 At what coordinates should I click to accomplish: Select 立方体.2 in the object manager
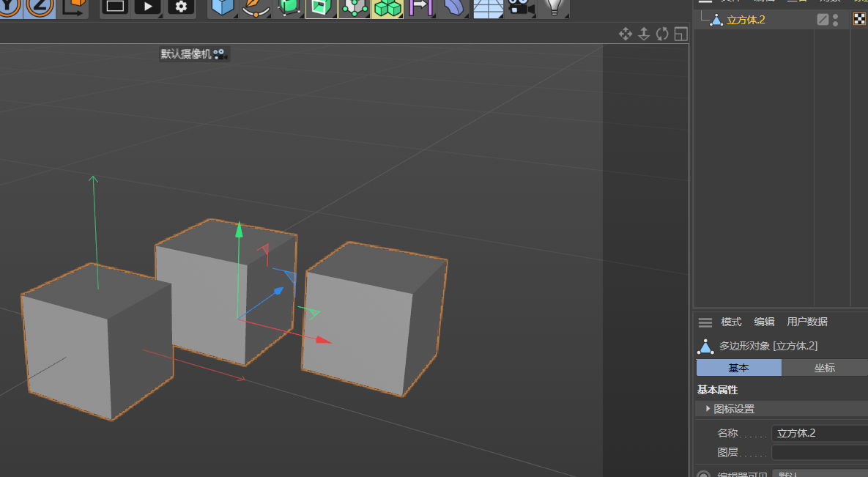pyautogui.click(x=745, y=20)
